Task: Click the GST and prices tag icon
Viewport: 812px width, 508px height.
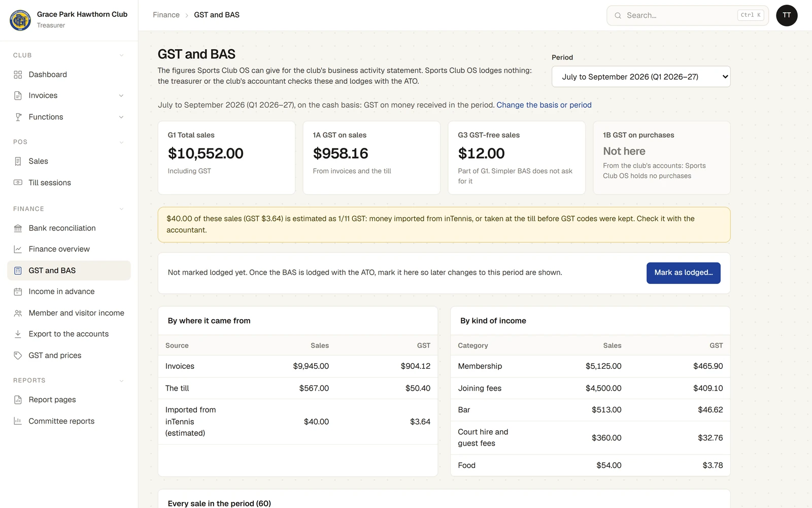Action: [x=18, y=355]
